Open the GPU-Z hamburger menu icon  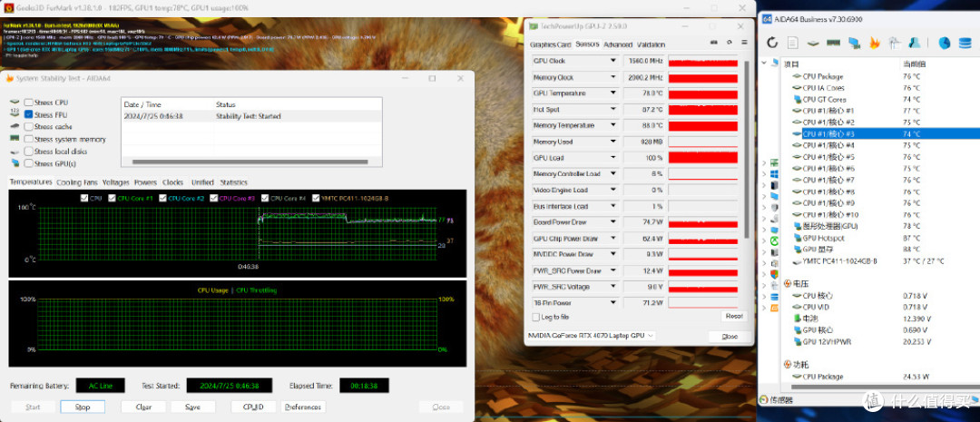point(742,43)
